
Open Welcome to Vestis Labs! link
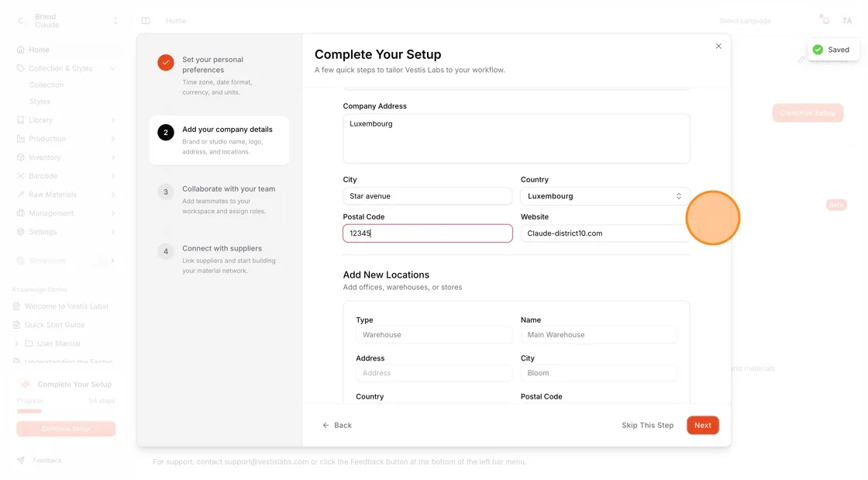(x=67, y=306)
